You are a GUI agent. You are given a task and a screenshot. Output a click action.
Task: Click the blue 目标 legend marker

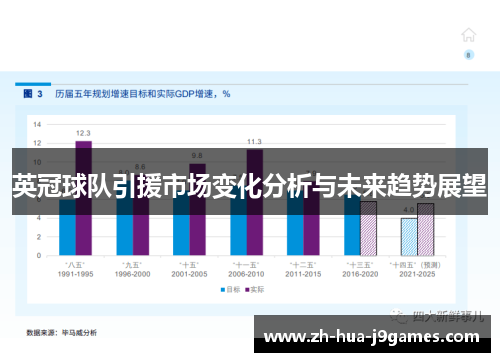point(223,290)
